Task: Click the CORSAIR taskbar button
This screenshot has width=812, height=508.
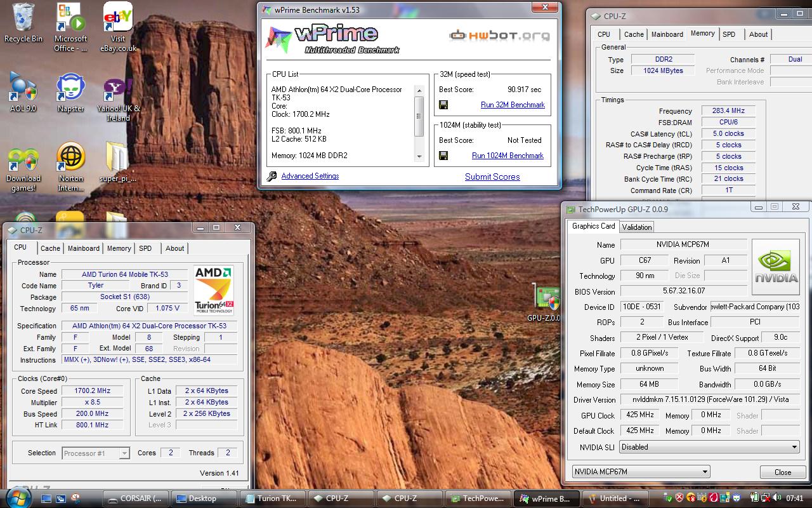Action: [x=136, y=498]
